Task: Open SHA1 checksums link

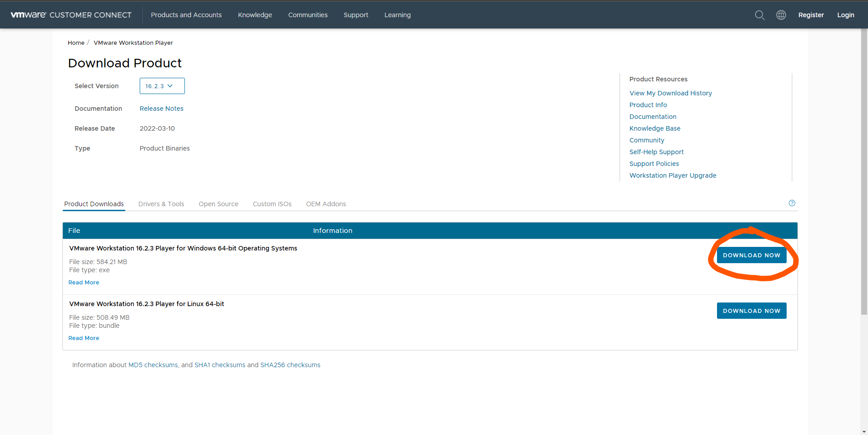Action: pyautogui.click(x=220, y=365)
